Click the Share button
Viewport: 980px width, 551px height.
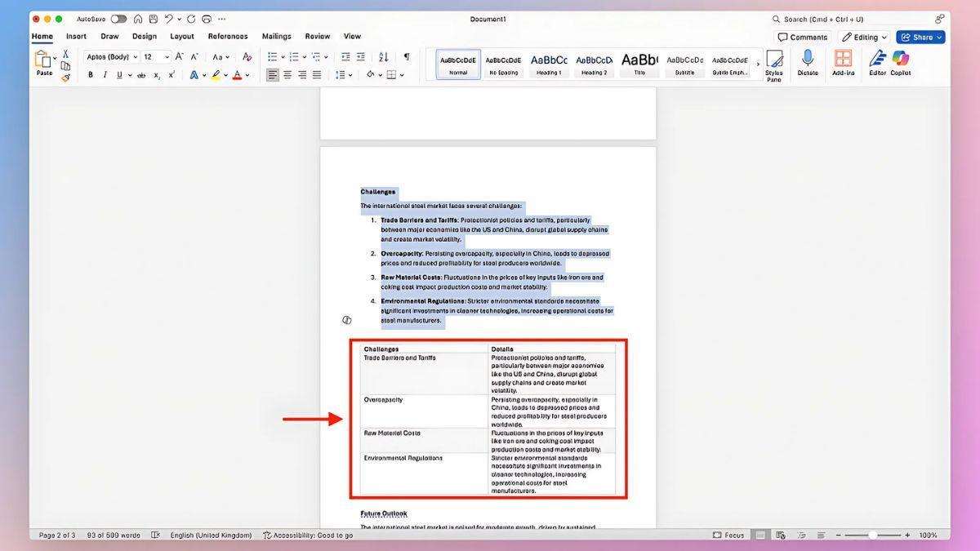920,37
